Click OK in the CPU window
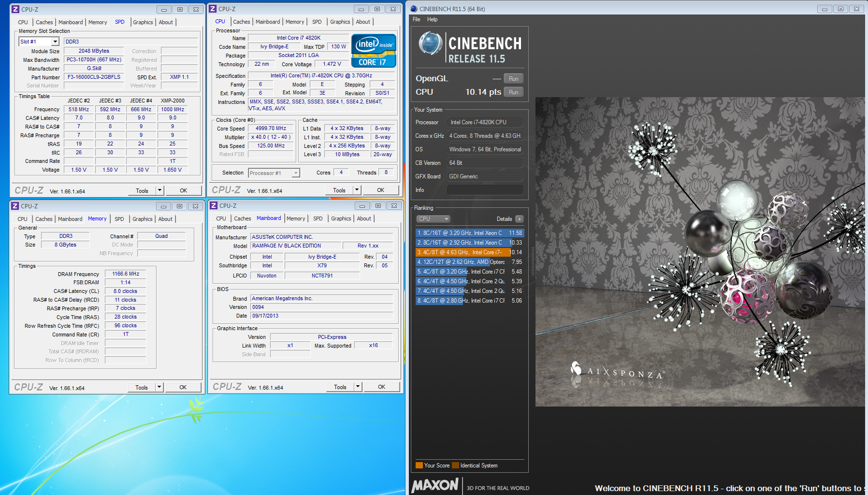This screenshot has width=868, height=495. point(380,190)
